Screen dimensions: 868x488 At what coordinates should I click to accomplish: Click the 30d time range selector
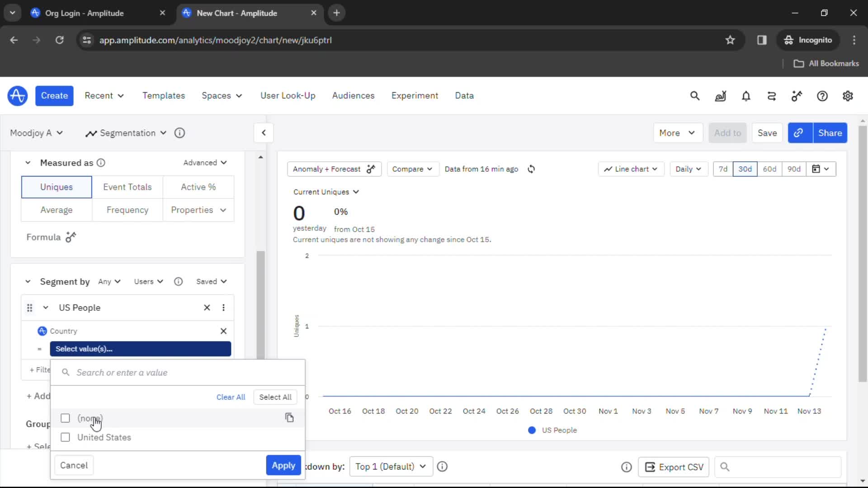pyautogui.click(x=745, y=169)
